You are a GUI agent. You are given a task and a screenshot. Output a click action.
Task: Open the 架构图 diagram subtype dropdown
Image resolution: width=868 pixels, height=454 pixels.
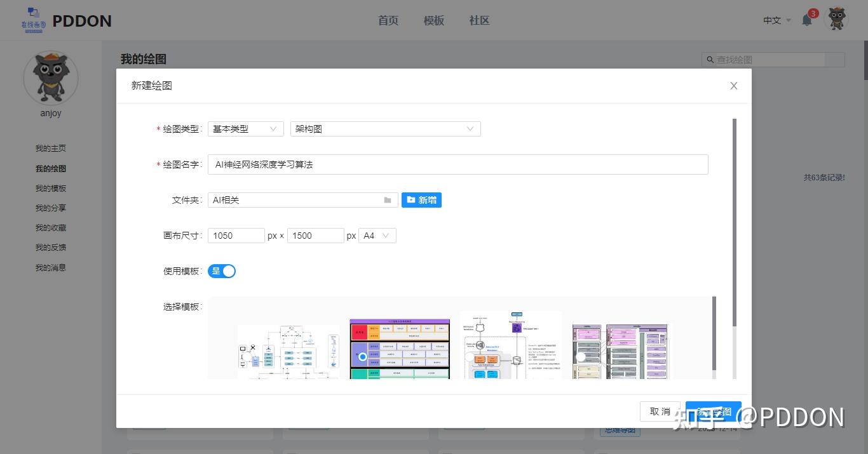[x=384, y=128]
